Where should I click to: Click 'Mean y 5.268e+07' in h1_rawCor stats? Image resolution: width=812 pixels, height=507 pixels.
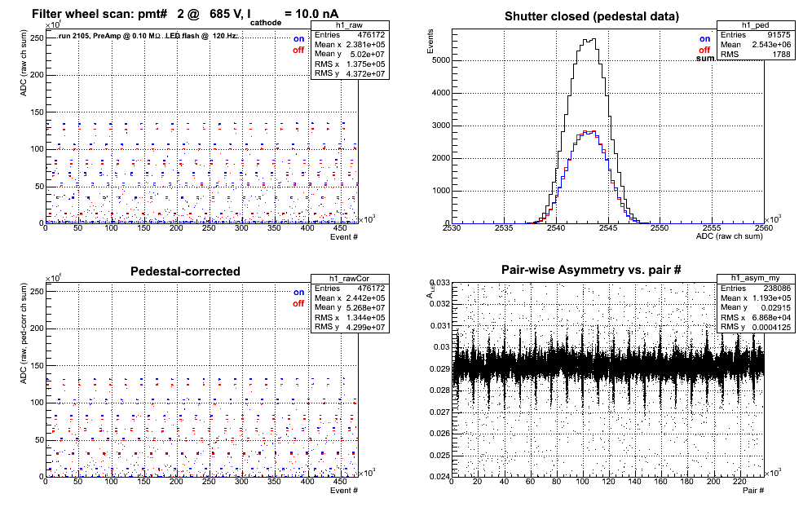(x=350, y=307)
